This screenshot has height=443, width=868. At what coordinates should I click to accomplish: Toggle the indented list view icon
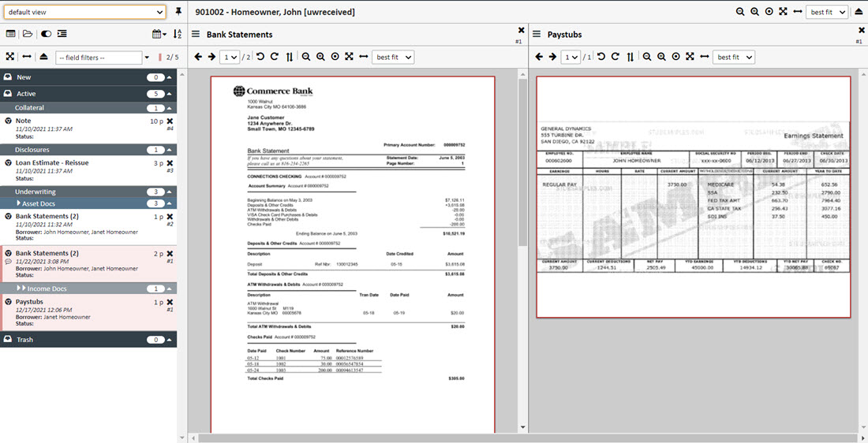(62, 34)
